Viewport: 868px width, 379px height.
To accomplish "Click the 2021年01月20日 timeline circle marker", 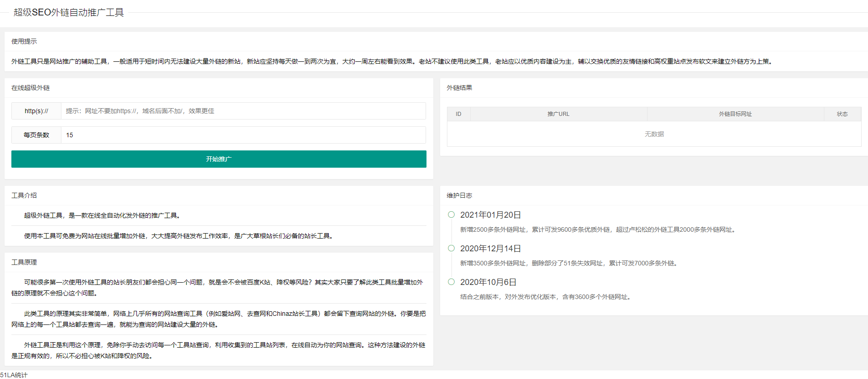I will [451, 214].
